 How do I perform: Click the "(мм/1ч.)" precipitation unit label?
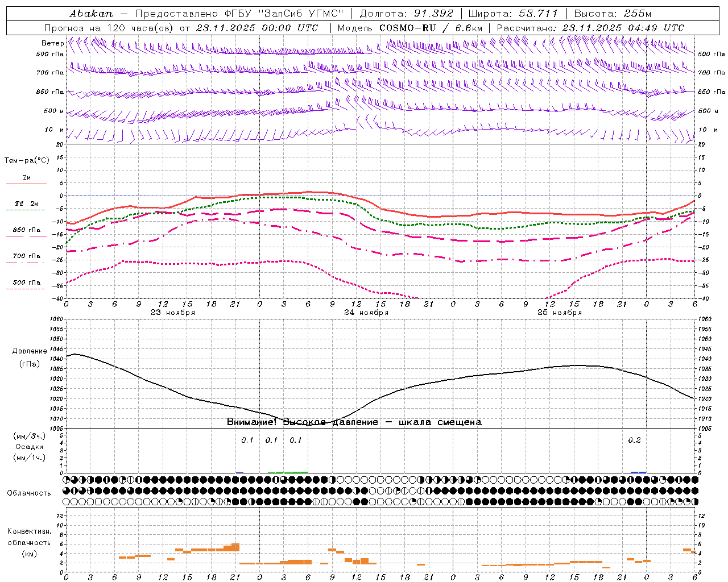(x=29, y=458)
